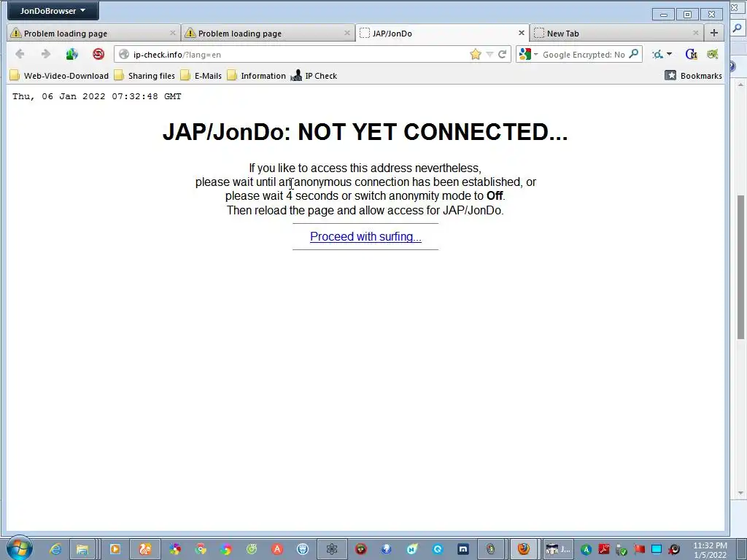The height and width of the screenshot is (560, 747).
Task: Open the Google Chrome taskbar icon
Action: click(x=201, y=549)
